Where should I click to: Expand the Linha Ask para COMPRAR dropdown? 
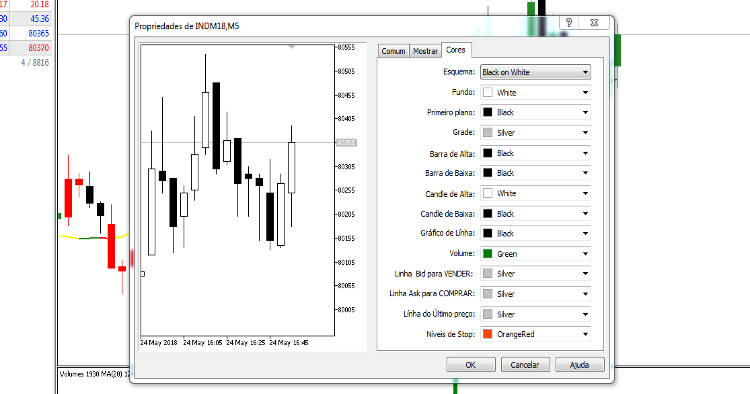coord(535,294)
